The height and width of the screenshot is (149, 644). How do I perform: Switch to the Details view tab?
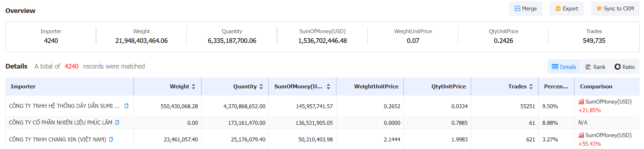pyautogui.click(x=564, y=67)
